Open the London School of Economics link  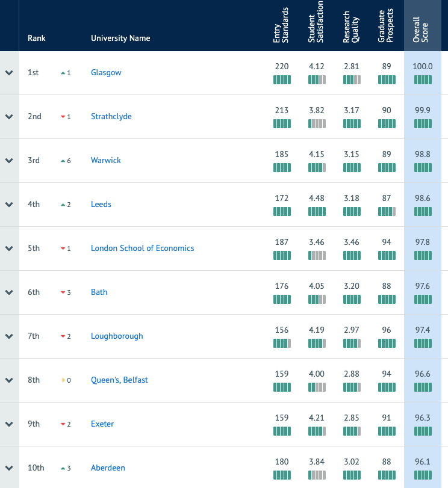click(142, 248)
